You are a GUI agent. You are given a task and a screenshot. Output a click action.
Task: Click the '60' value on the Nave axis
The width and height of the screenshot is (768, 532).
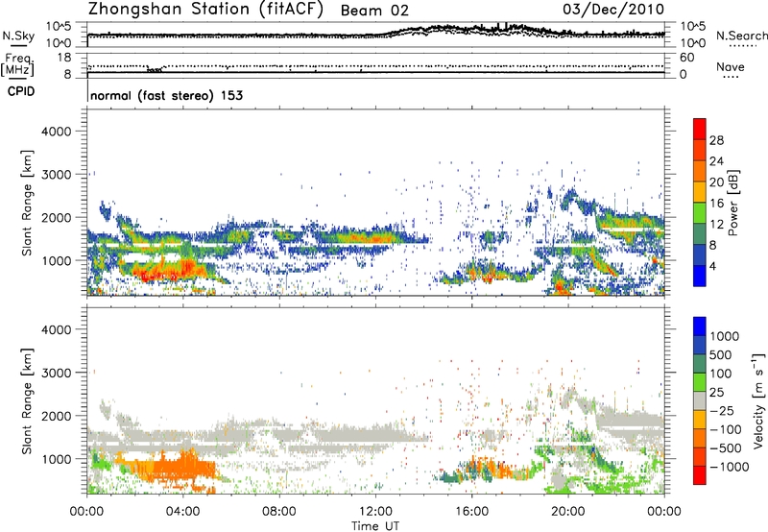point(686,58)
